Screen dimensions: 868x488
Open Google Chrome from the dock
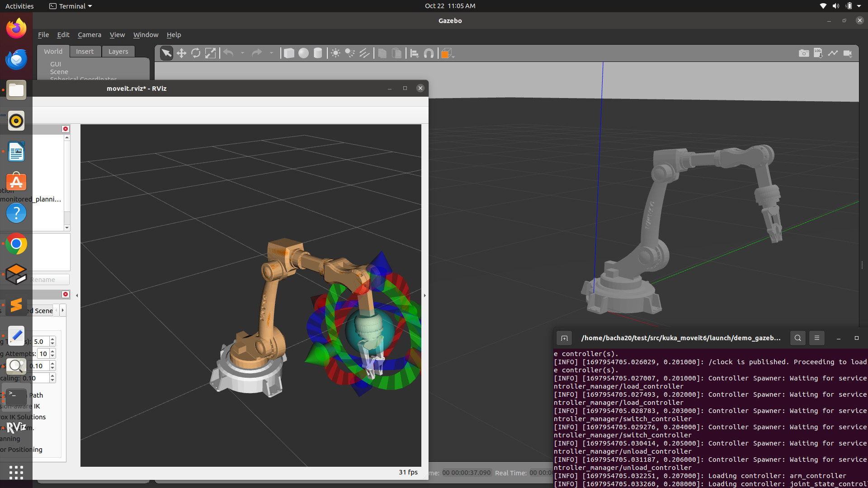[x=16, y=244]
